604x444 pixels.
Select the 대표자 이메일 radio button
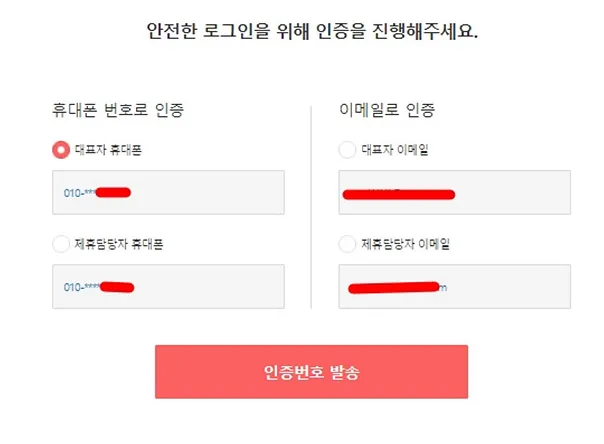(347, 150)
